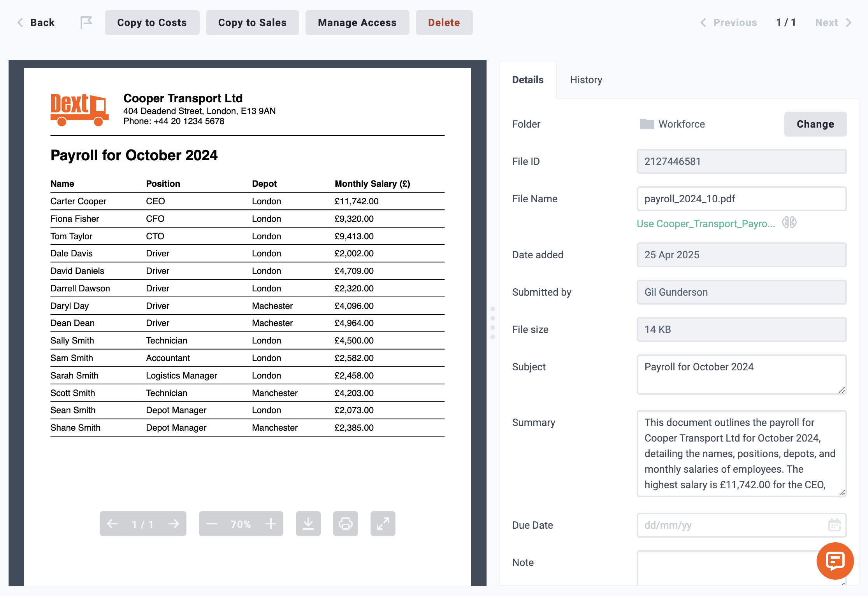The image size is (868, 596).
Task: Edit the Summary text area
Action: tap(741, 454)
